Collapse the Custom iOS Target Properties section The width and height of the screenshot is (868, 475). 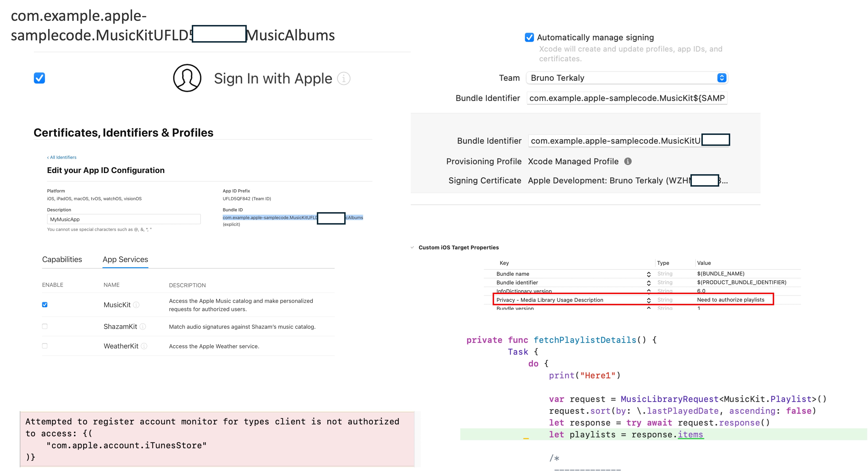[x=412, y=247]
